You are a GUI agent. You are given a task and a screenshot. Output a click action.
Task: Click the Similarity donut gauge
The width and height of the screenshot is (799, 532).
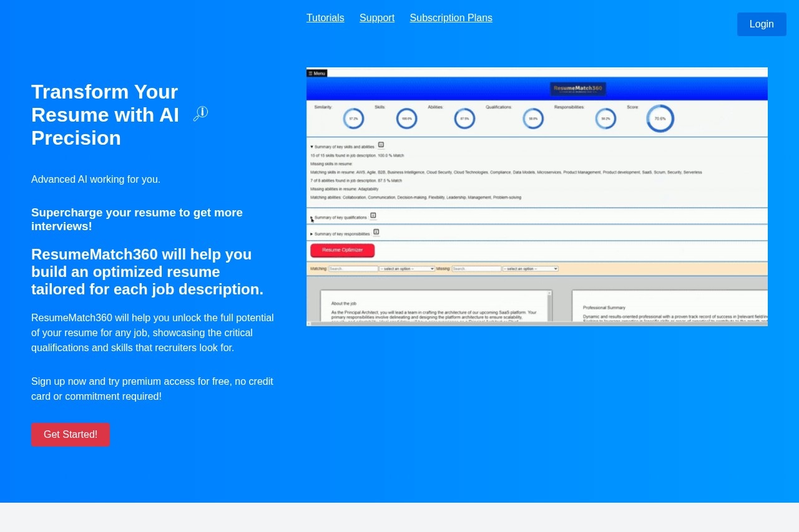[x=353, y=118]
